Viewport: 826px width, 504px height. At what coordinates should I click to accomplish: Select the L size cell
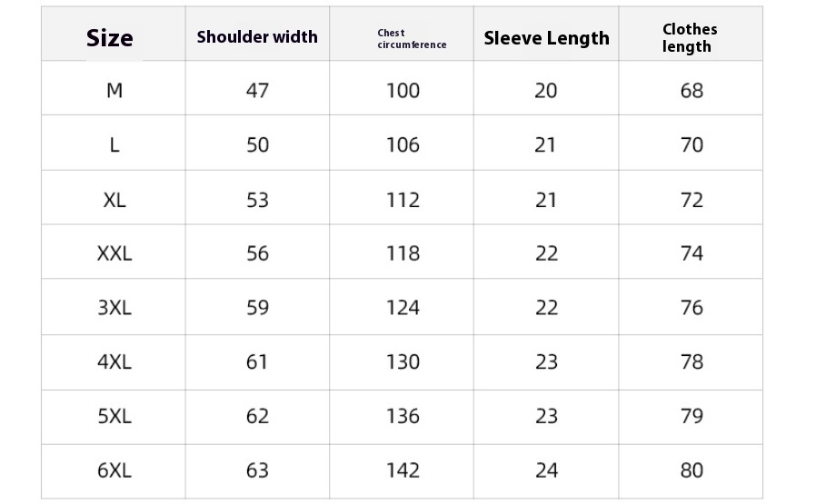[114, 145]
